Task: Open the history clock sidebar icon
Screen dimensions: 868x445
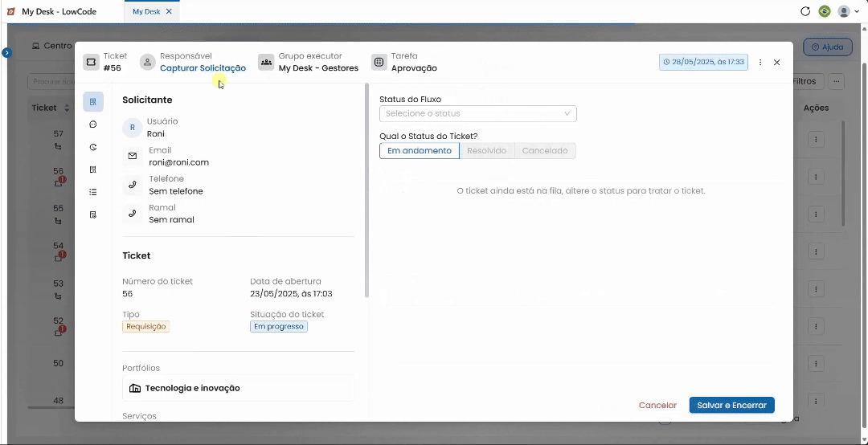Action: (93, 147)
